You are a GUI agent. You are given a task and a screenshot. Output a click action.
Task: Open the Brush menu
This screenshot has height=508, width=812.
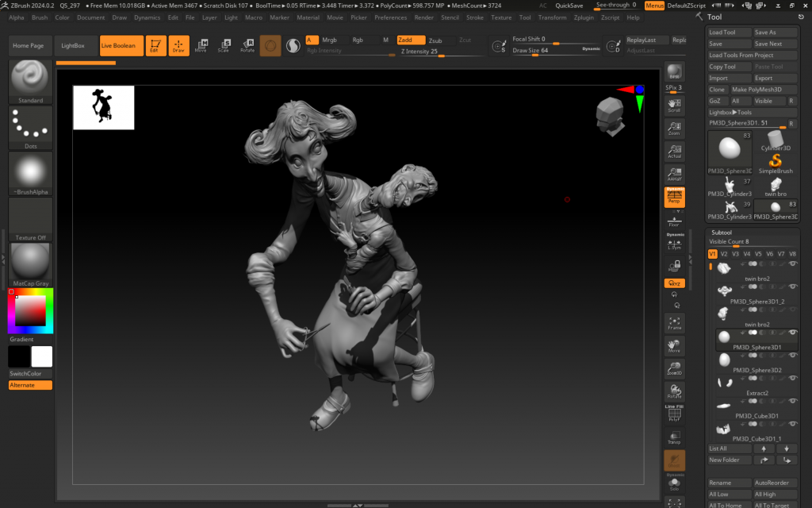(x=40, y=17)
